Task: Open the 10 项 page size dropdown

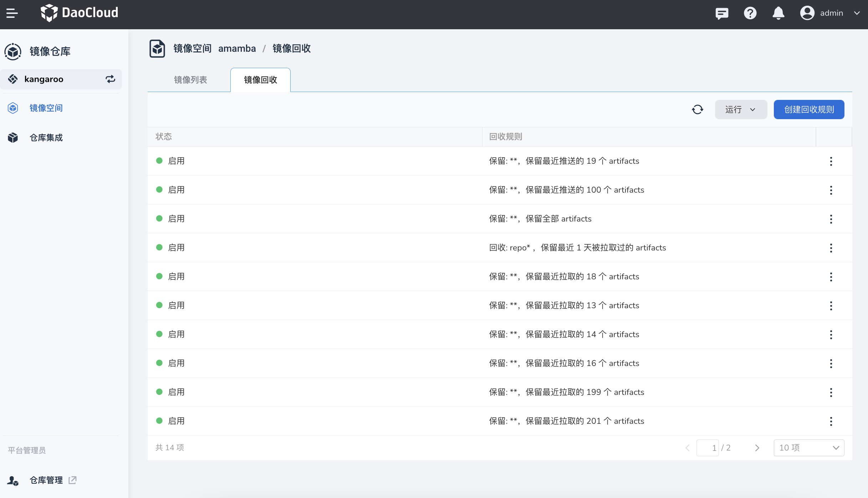Action: 809,448
